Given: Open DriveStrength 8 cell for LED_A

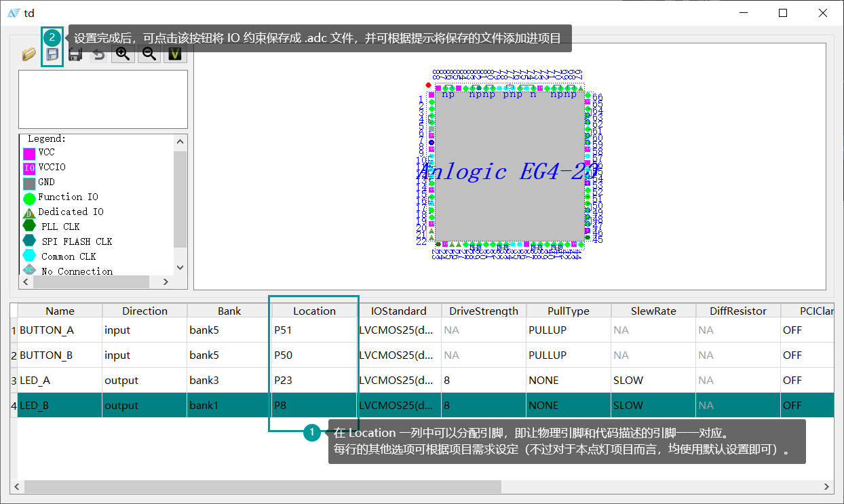Looking at the screenshot, I should pyautogui.click(x=484, y=381).
